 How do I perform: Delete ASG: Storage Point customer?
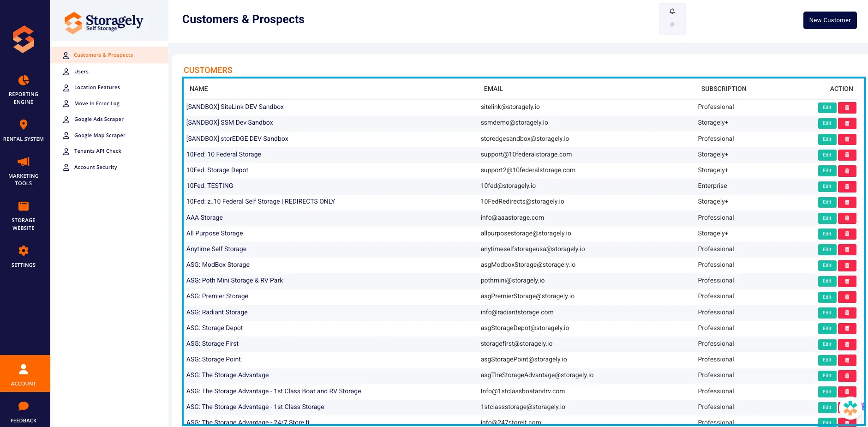(x=847, y=360)
